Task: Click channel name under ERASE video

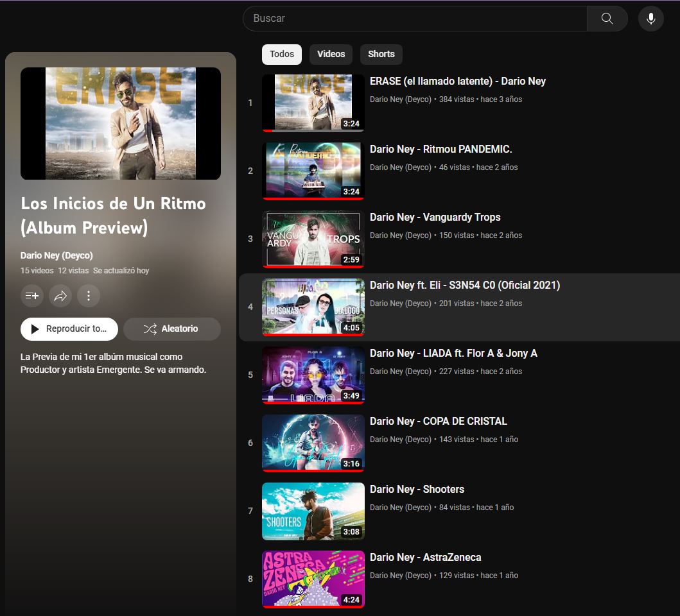Action: click(x=401, y=99)
